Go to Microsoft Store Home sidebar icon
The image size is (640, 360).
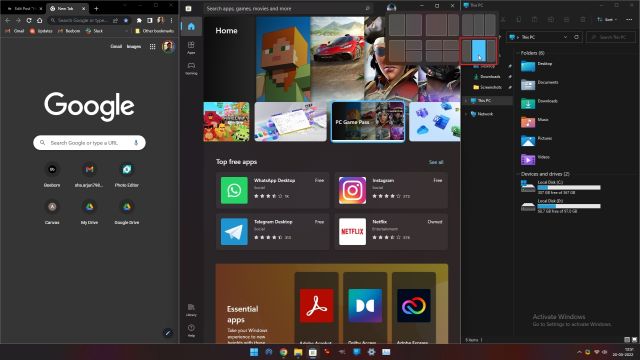191,27
